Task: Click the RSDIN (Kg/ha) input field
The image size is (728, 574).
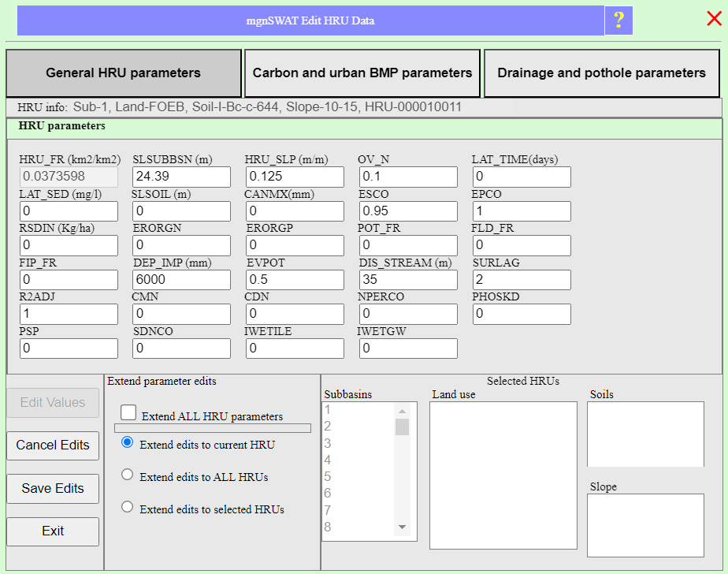Action: 69,245
